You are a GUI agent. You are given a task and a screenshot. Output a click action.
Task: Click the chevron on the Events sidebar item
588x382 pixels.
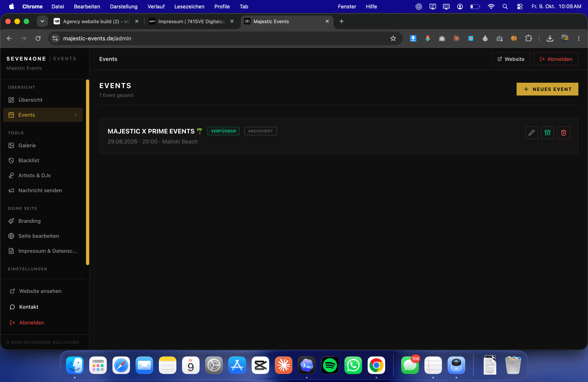click(76, 115)
